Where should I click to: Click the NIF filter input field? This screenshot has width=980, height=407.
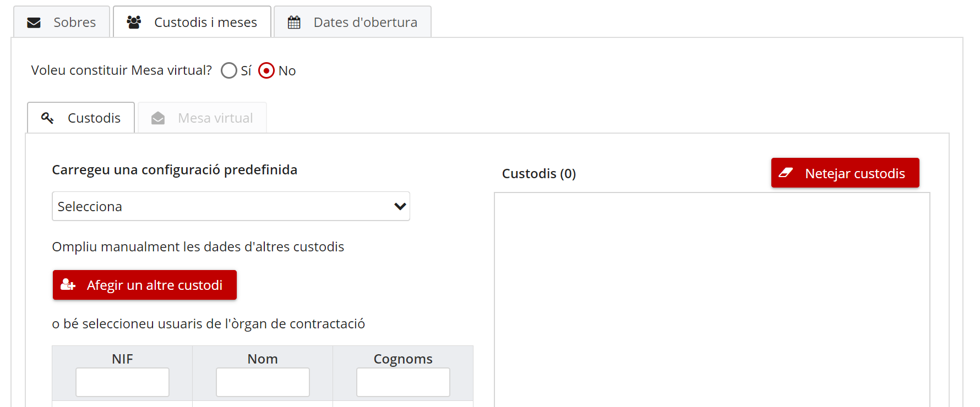point(122,382)
